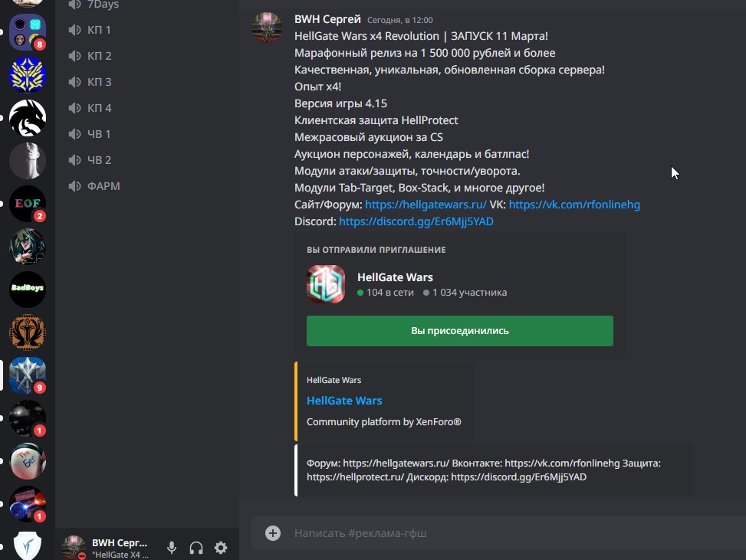Click the 'Вы присоединились' green button
Image resolution: width=746 pixels, height=560 pixels.
pos(459,331)
